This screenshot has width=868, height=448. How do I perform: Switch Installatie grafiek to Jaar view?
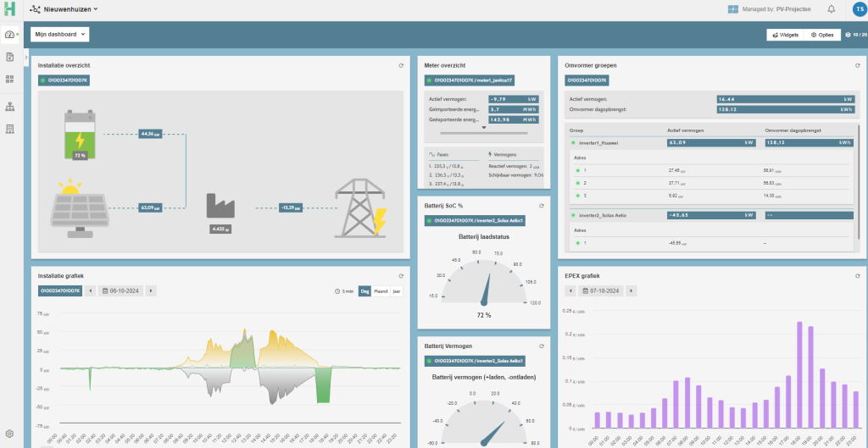(x=396, y=291)
